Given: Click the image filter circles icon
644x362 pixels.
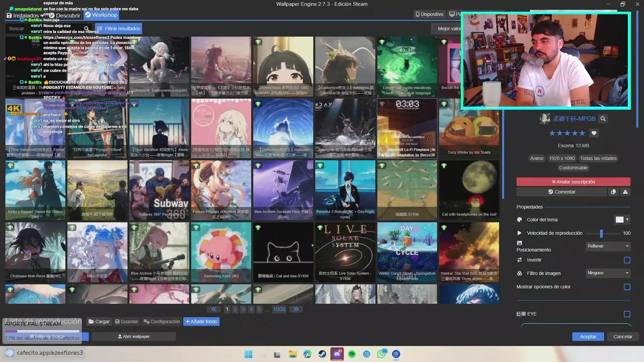Looking at the screenshot, I should [x=520, y=274].
